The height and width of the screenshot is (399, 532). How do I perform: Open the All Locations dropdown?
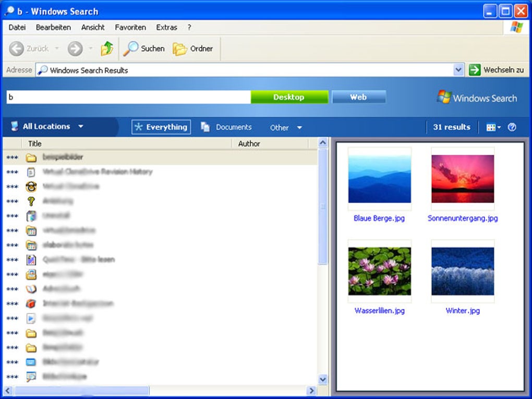click(47, 127)
